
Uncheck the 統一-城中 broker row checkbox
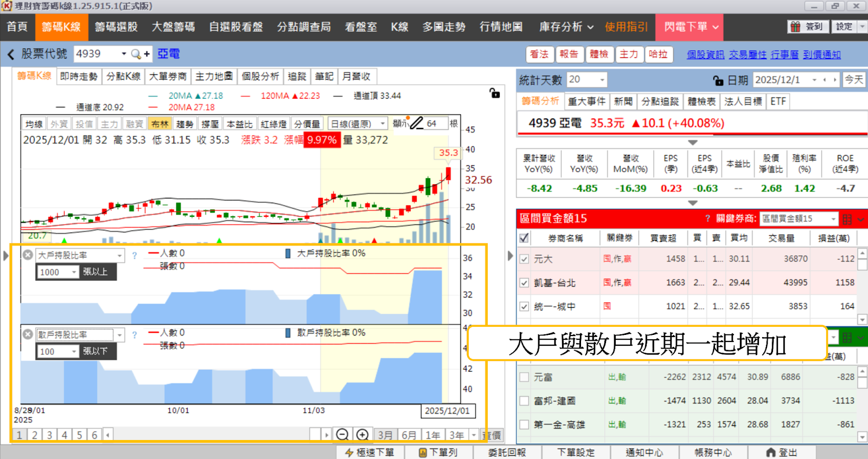524,307
